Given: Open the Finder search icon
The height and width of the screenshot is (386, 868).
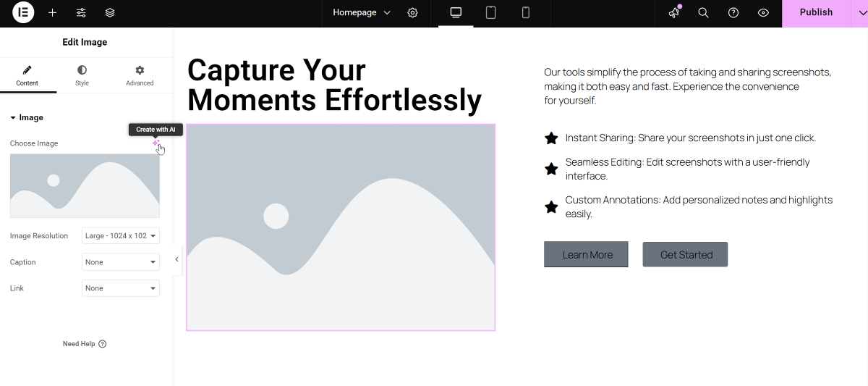Looking at the screenshot, I should pyautogui.click(x=703, y=13).
